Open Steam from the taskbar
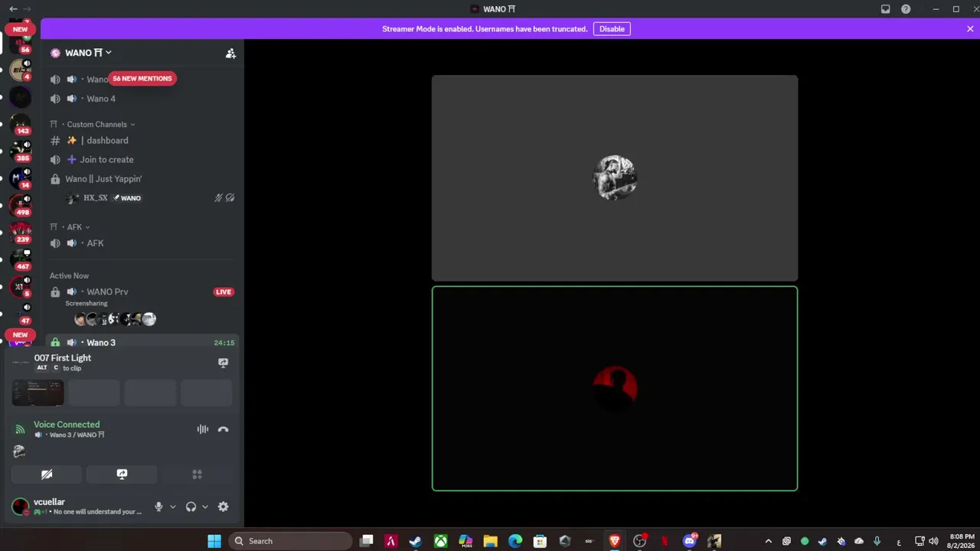Screen dimensions: 980x551 coord(416,541)
